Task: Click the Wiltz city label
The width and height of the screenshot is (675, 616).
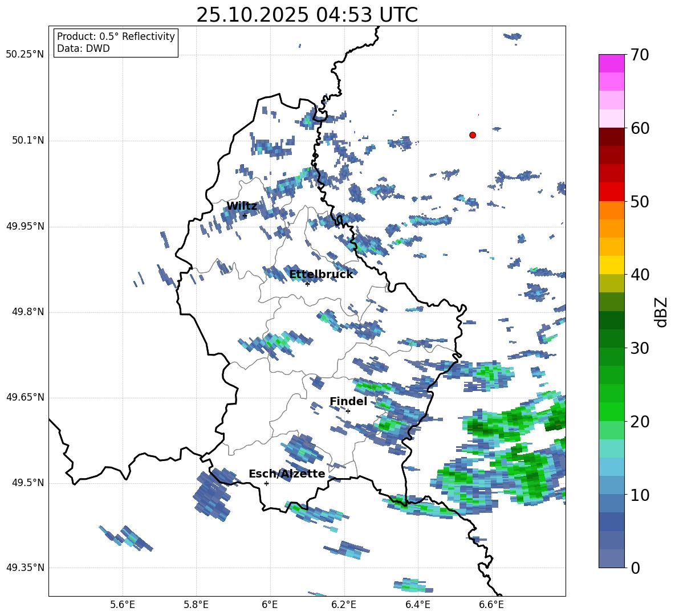Action: coord(242,206)
